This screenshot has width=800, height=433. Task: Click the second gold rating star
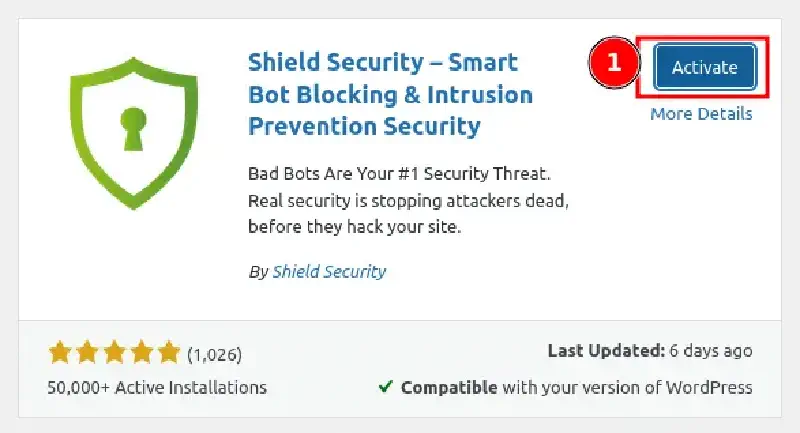85,354
